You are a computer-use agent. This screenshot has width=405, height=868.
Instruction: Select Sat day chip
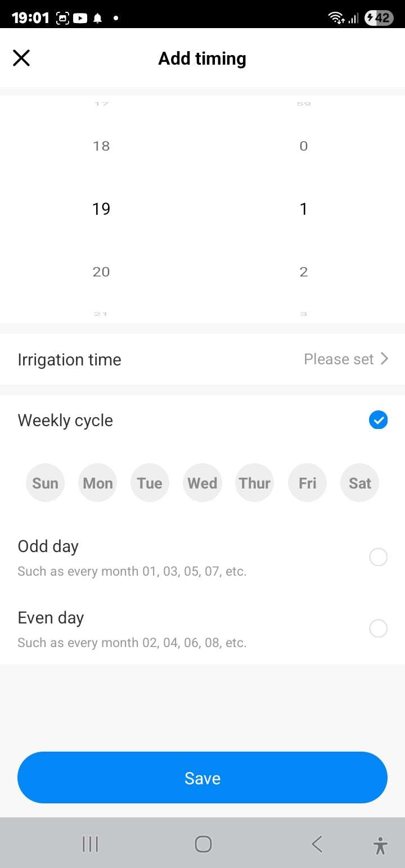point(360,483)
